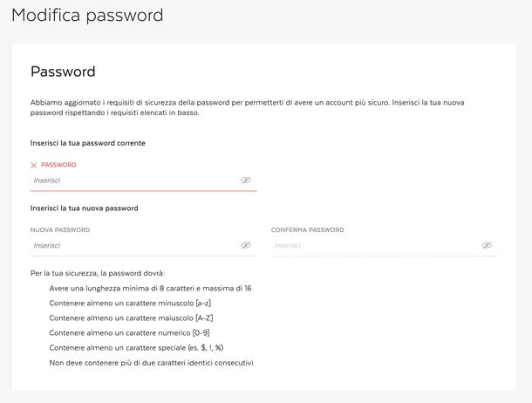The height and width of the screenshot is (403, 532).
Task: Click the special character requirement line
Action: (135, 347)
